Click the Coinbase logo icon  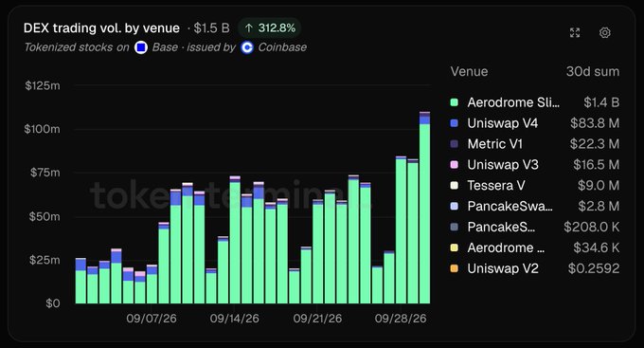[x=247, y=47]
